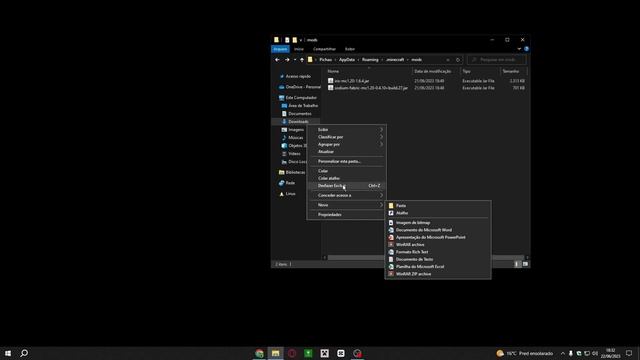Expand Classificar por submenu
The width and height of the screenshot is (640, 360).
[347, 137]
